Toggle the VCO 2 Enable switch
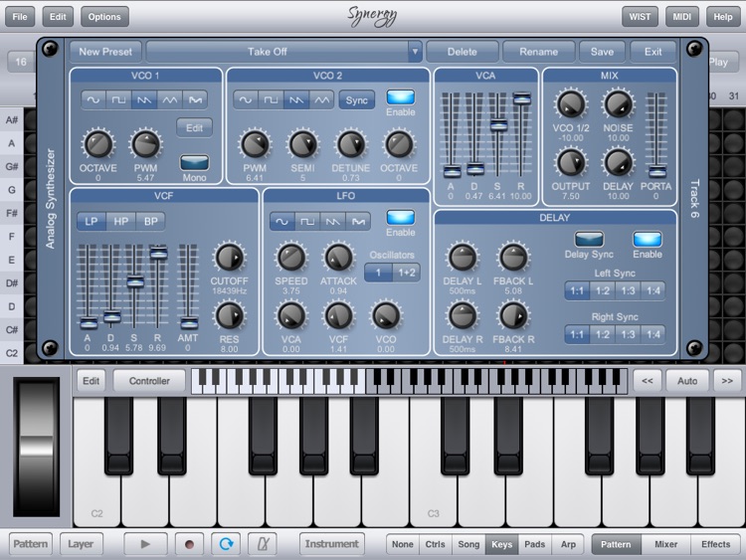746x560 pixels. (x=401, y=97)
